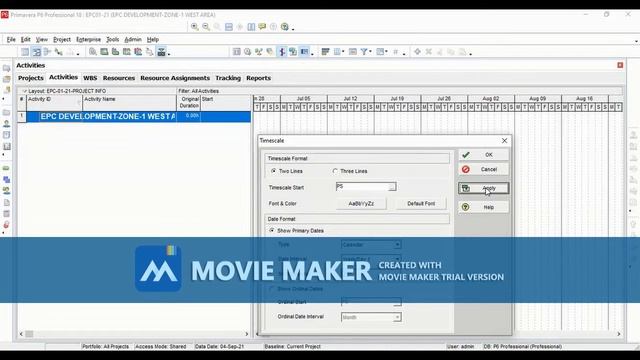The height and width of the screenshot is (360, 640).
Task: Click the Primavera P6 title bar app icon
Action: [4, 15]
